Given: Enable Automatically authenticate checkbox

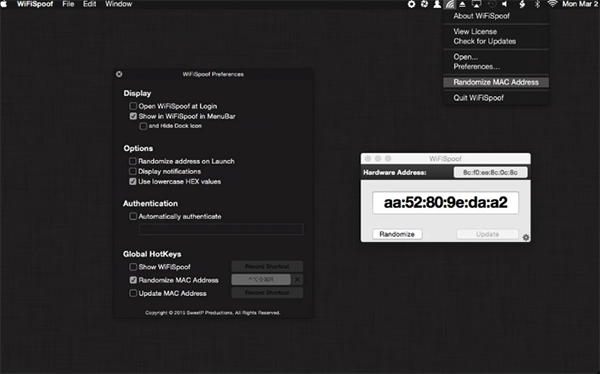Looking at the screenshot, I should click(x=133, y=216).
